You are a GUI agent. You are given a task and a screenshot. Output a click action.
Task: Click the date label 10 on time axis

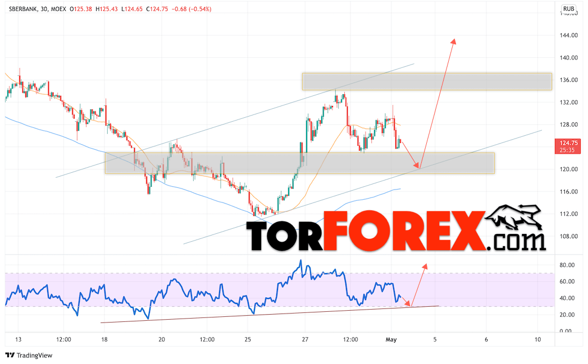[538, 340]
